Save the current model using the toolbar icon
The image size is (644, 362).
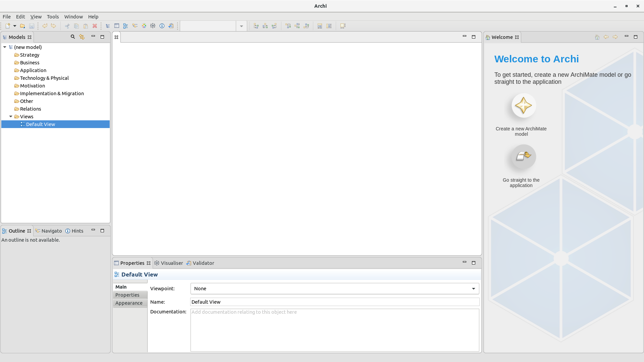pos(32,26)
